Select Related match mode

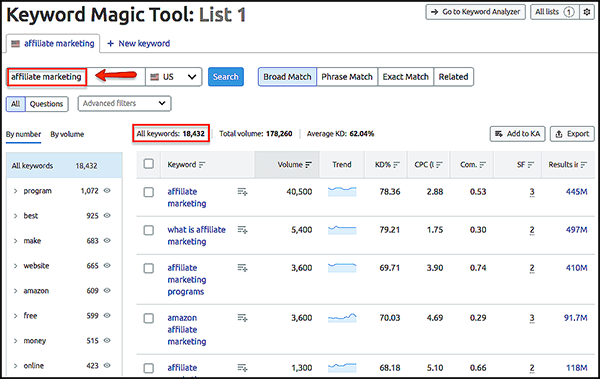coord(453,77)
